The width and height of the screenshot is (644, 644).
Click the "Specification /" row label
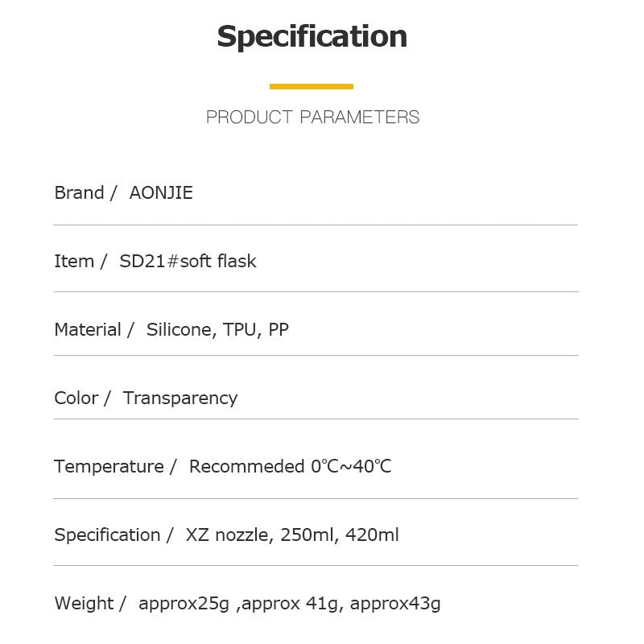(x=113, y=535)
